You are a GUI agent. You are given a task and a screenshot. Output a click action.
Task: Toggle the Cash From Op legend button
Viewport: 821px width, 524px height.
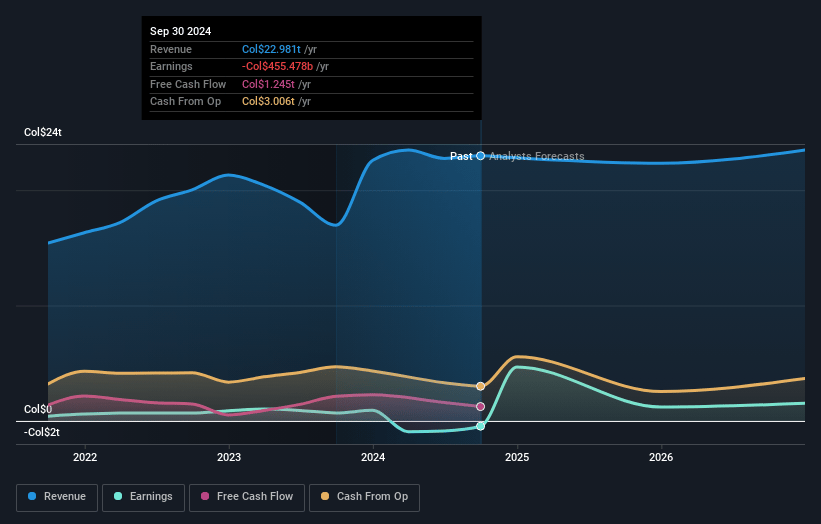click(364, 497)
